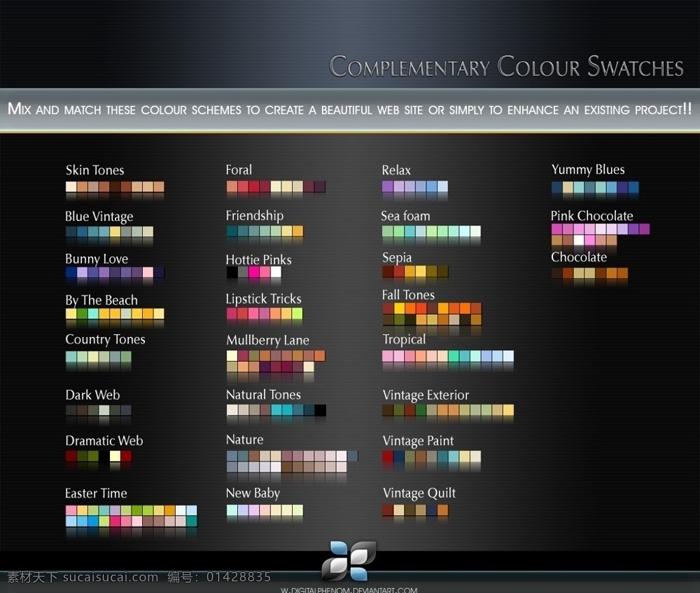The width and height of the screenshot is (700, 593).
Task: Click the leaf-shaped logo icon at the bottom
Action: (x=349, y=560)
